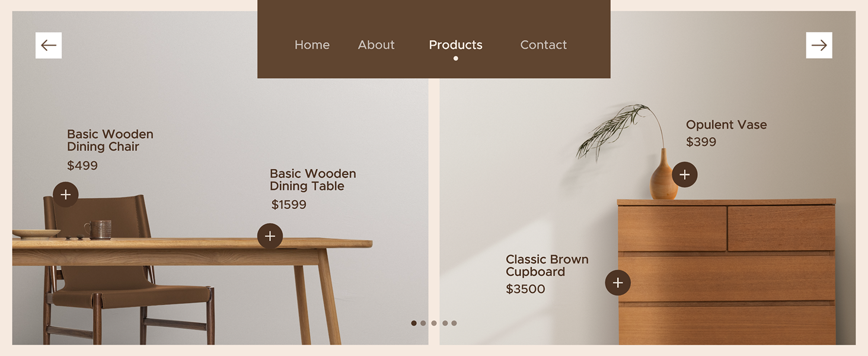Click the Basic Wooden Dining Table title
Viewport: 868px width, 356px height.
click(x=313, y=180)
